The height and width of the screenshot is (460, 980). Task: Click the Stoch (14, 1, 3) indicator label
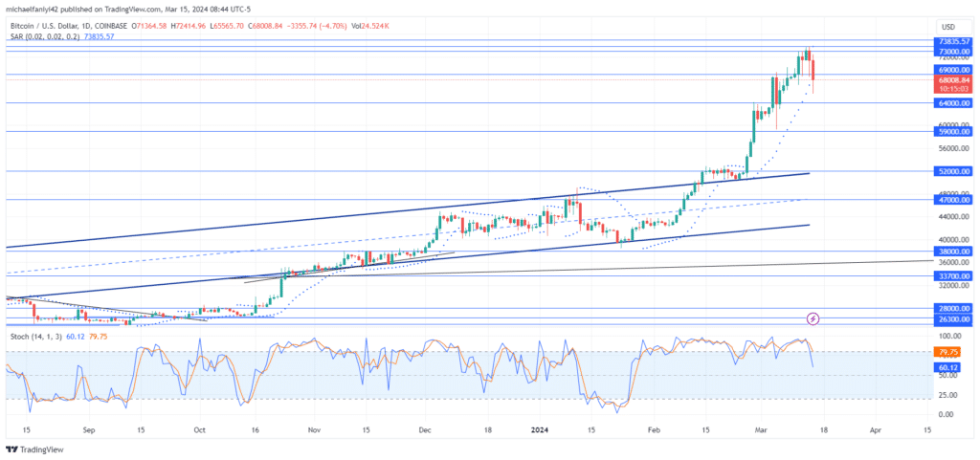click(36, 337)
